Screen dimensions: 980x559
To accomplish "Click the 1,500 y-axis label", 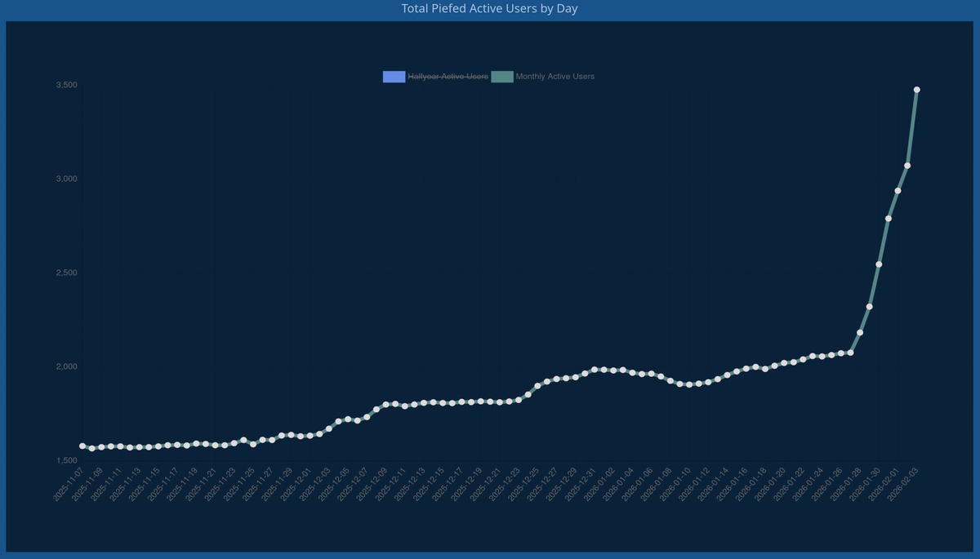I will coord(66,460).
